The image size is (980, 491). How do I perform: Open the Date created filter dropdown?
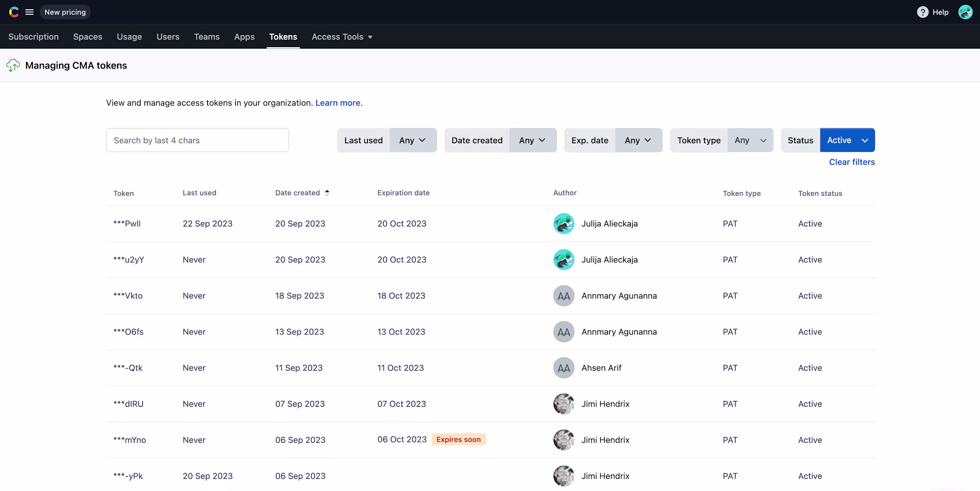click(533, 140)
